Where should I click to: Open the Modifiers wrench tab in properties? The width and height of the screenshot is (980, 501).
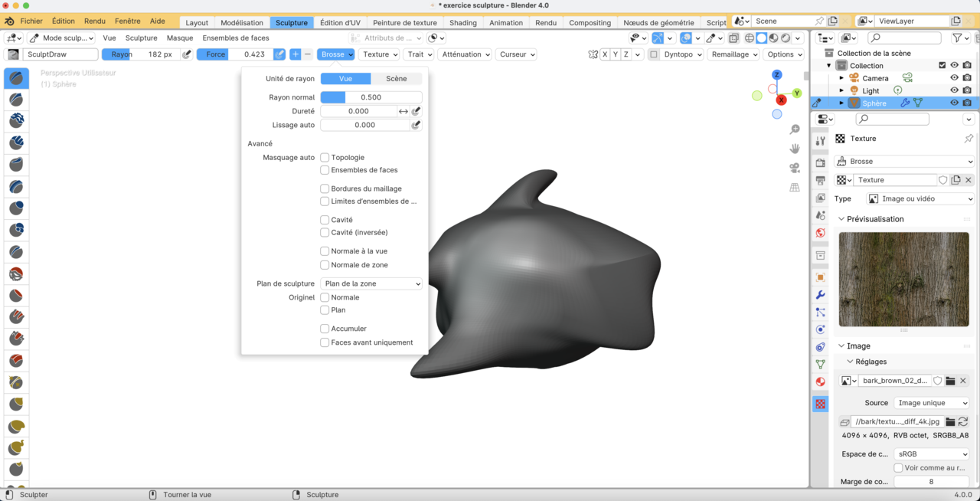point(820,295)
